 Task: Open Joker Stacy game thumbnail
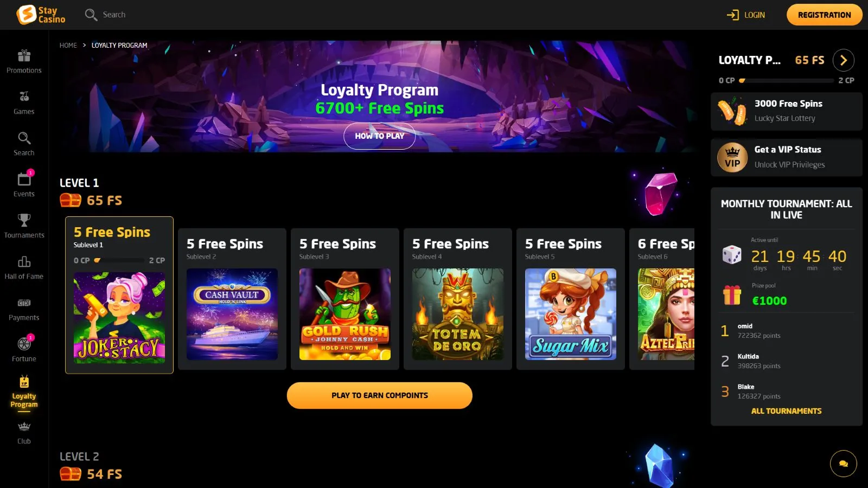click(x=119, y=318)
